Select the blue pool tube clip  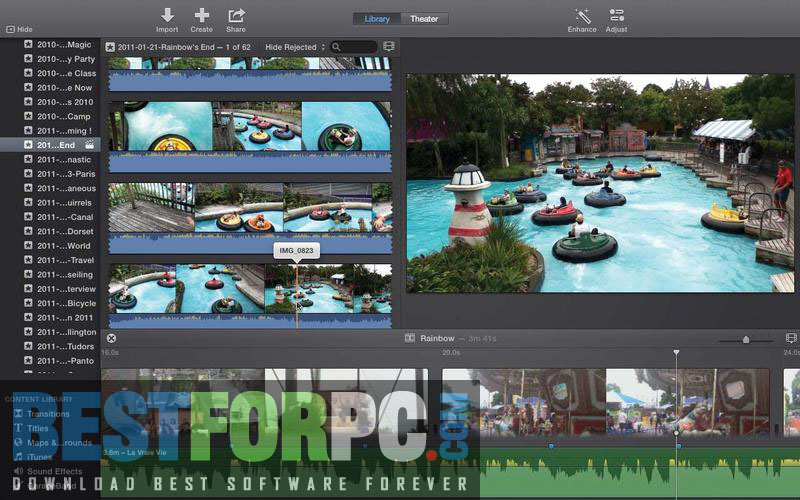pyautogui.click(x=250, y=137)
